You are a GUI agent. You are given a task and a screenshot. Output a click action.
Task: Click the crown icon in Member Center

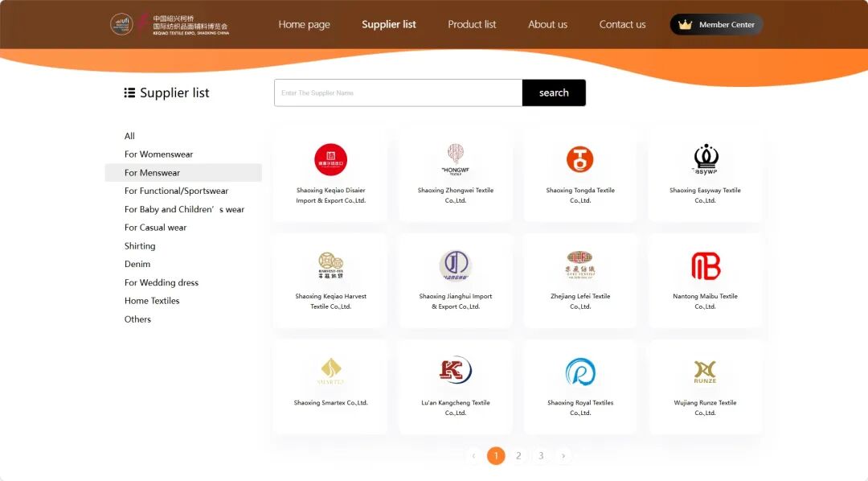[x=685, y=24]
